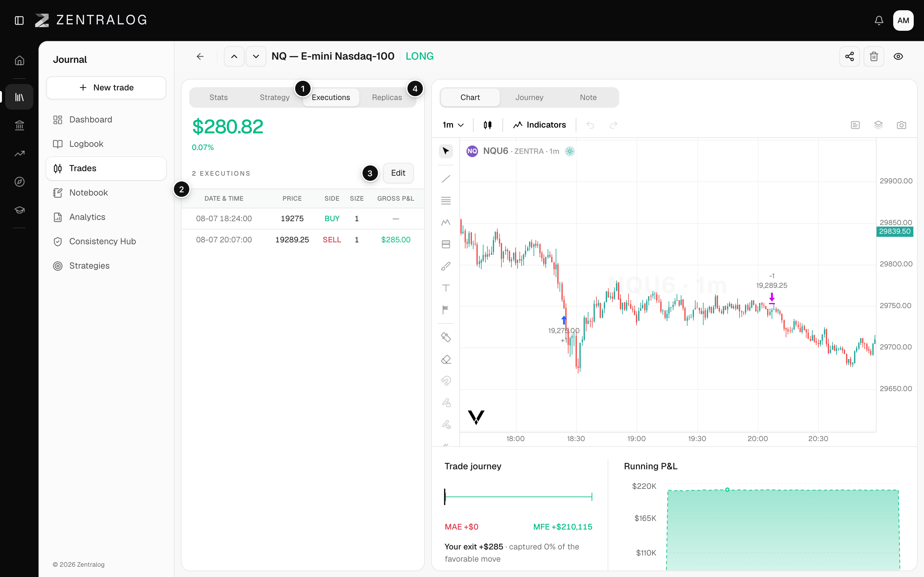
Task: Go to previous trade with up chevron
Action: 234,56
